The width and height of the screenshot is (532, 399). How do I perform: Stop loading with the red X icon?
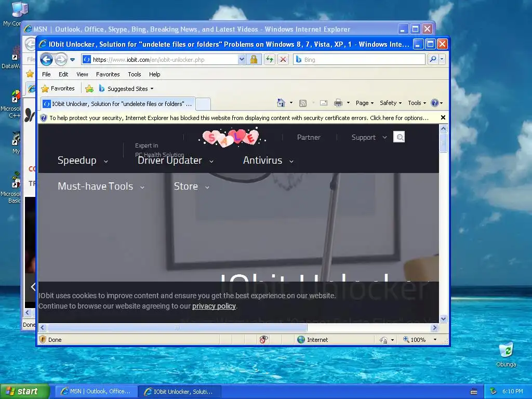[283, 59]
